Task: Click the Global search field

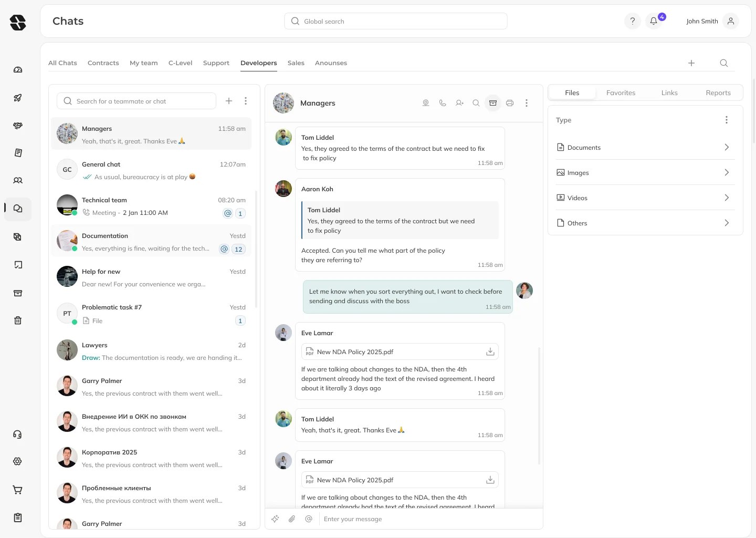Action: [396, 22]
